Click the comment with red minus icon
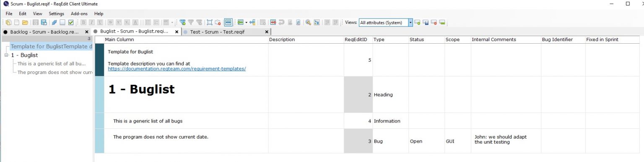The height and width of the screenshot is (162, 644). [218, 23]
